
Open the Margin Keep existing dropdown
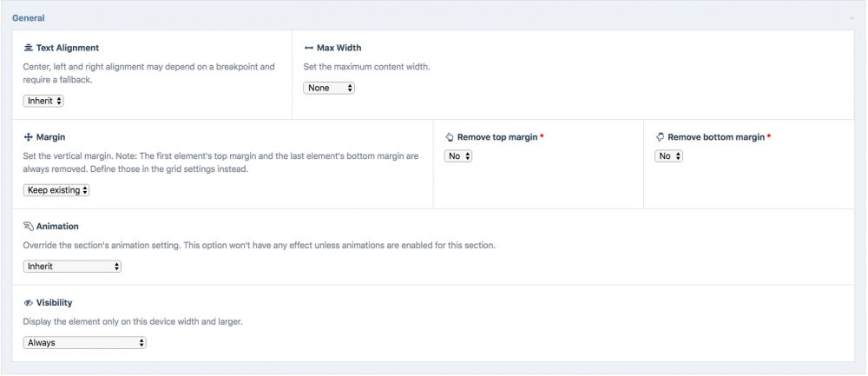click(56, 190)
